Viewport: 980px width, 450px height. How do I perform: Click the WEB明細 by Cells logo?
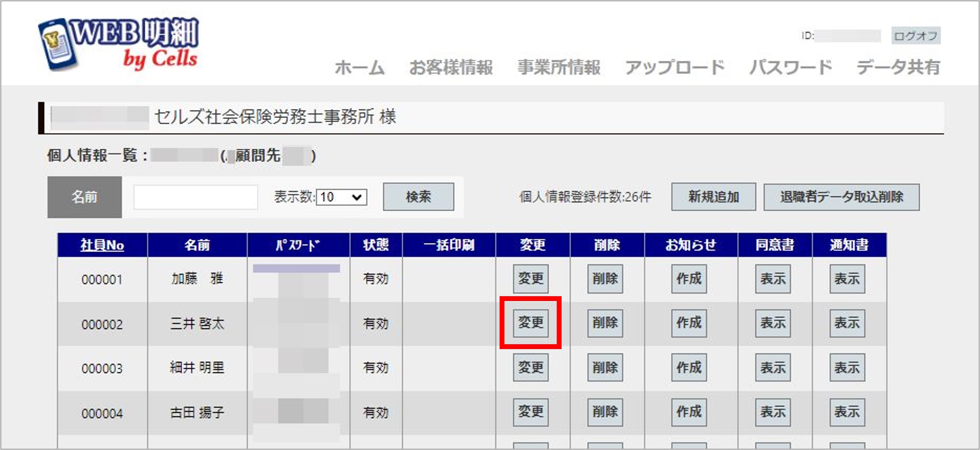coord(119,45)
